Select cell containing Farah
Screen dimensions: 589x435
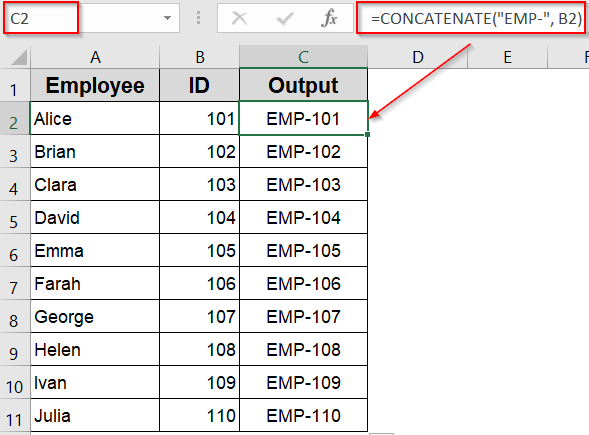tap(95, 284)
